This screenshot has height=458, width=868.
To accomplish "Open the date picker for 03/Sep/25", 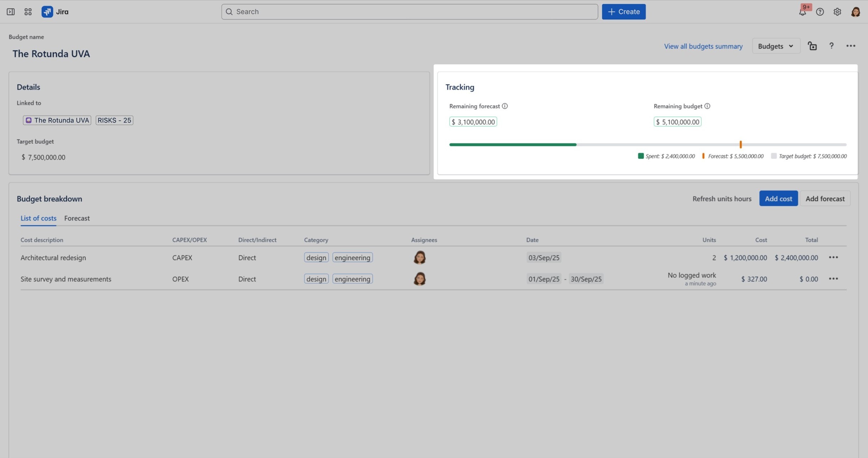I will coord(544,257).
